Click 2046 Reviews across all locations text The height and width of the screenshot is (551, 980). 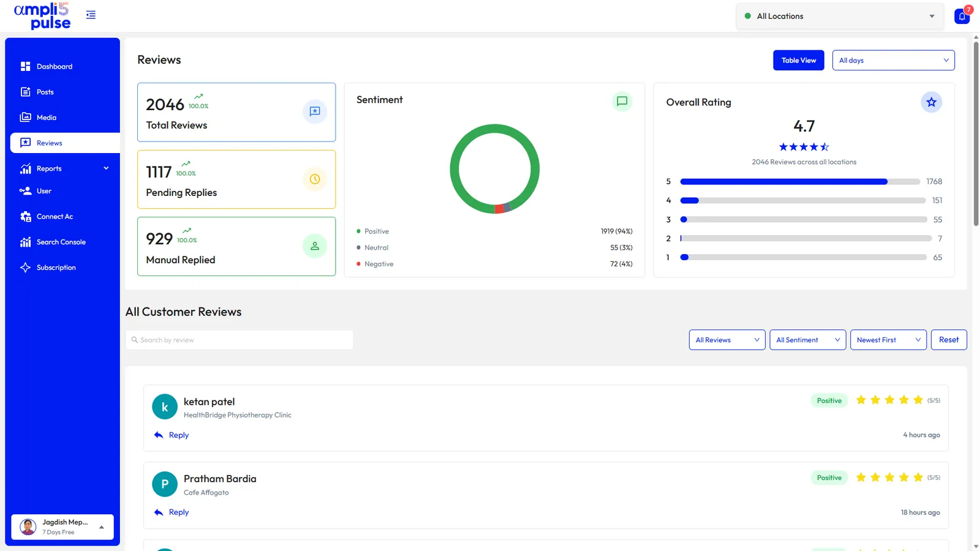(804, 162)
